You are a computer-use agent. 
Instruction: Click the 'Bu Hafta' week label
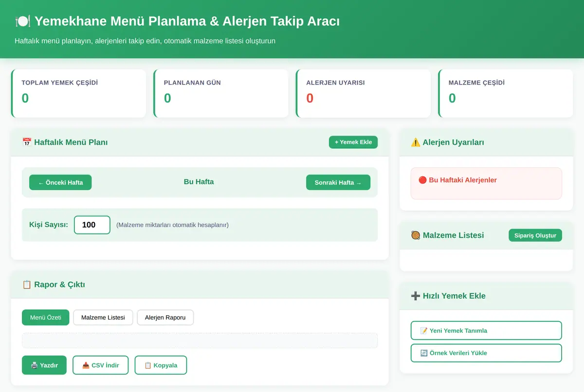199,182
